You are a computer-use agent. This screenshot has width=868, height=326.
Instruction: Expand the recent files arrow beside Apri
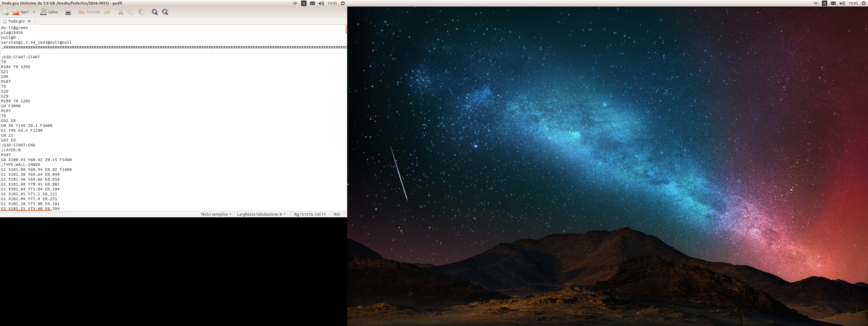(x=34, y=12)
